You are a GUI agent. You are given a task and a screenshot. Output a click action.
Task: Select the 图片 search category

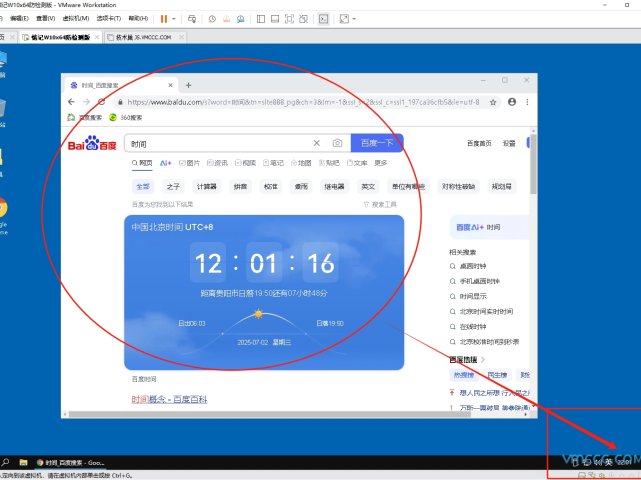(x=189, y=163)
